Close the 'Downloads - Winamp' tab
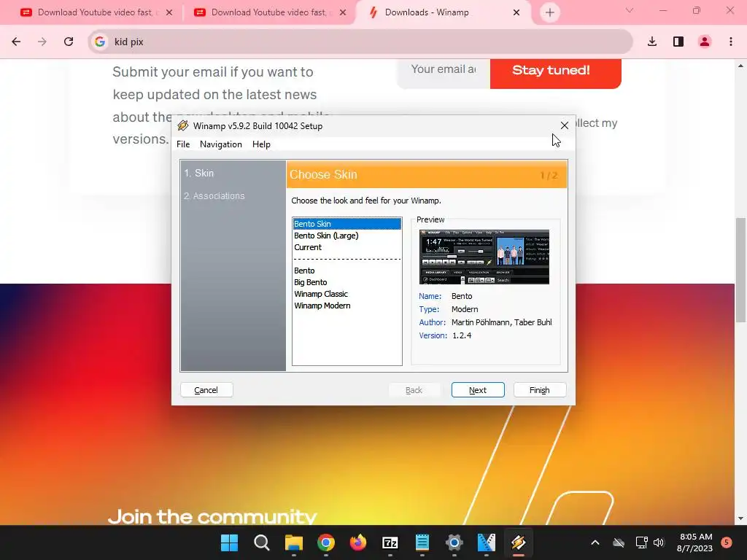This screenshot has height=560, width=747. coord(516,13)
